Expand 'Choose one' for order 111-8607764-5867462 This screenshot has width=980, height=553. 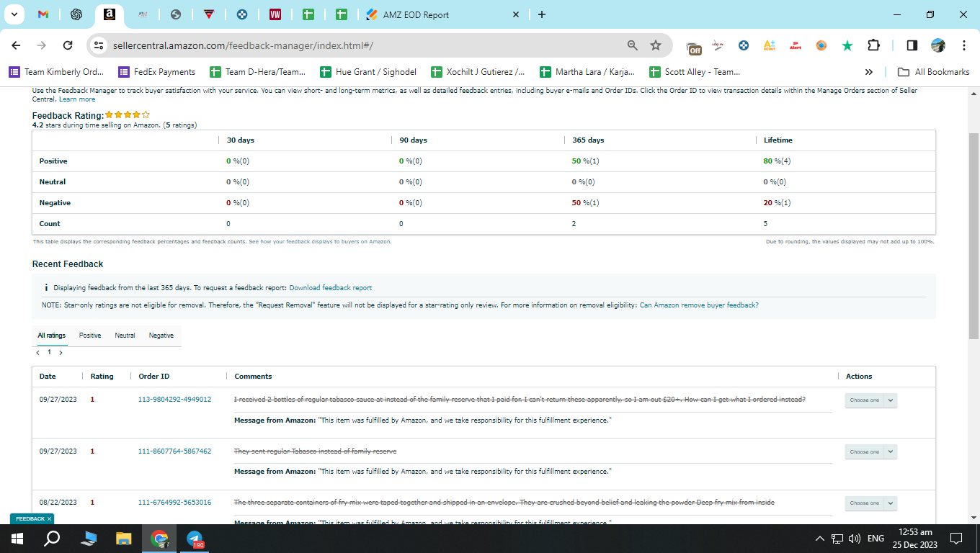click(x=870, y=452)
